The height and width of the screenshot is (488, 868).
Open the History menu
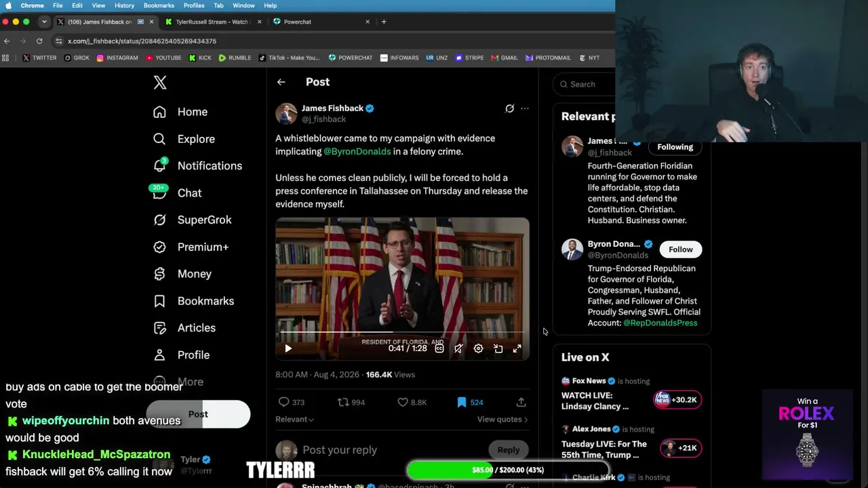point(124,5)
